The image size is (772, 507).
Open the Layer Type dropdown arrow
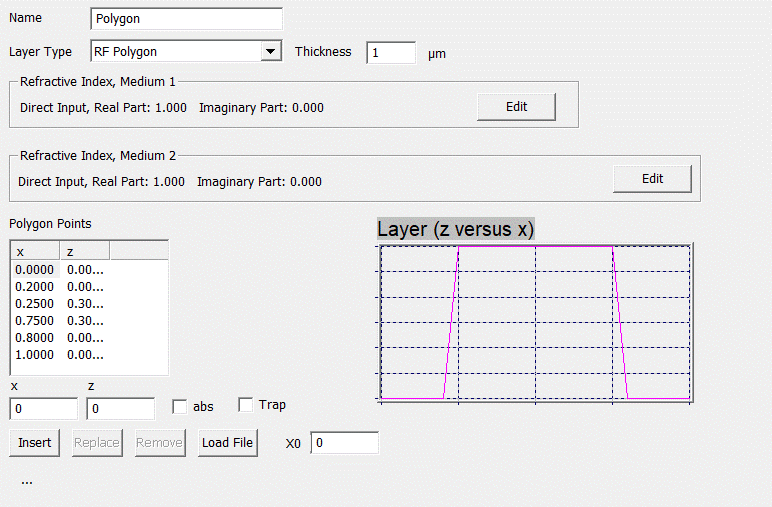tap(269, 52)
